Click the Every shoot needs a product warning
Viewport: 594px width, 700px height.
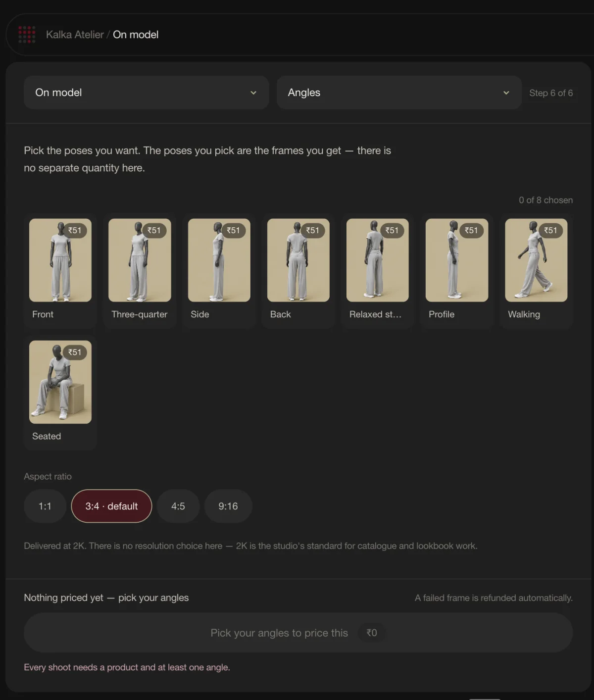click(x=127, y=667)
